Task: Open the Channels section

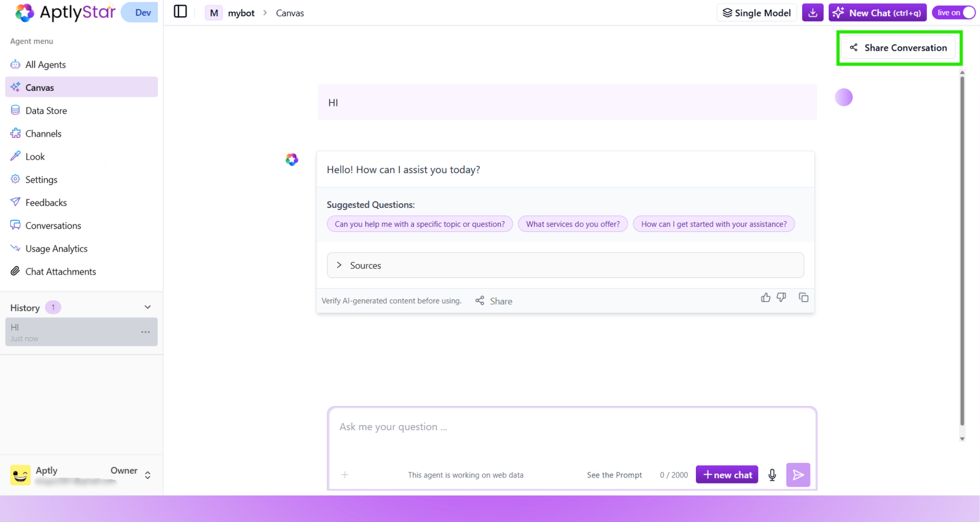Action: 43,133
